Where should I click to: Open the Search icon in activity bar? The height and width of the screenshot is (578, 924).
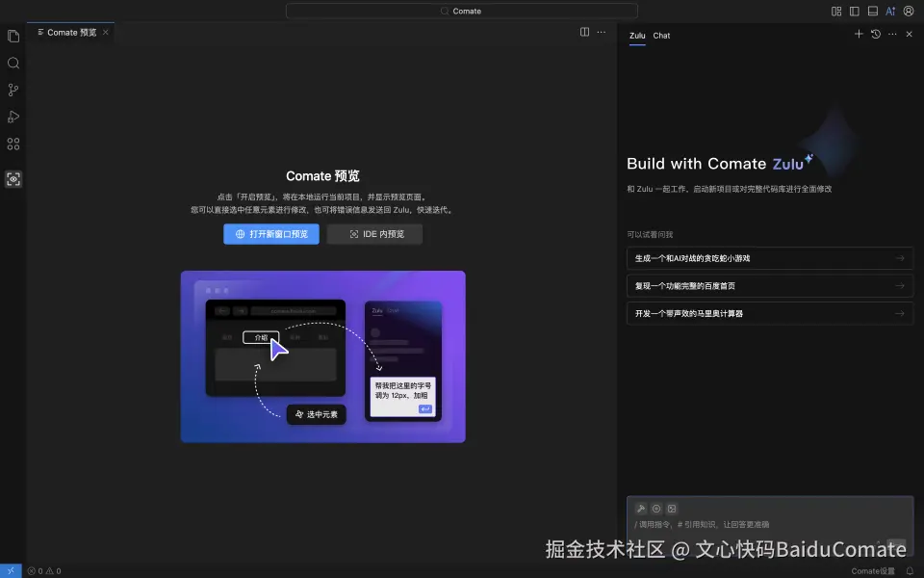point(13,64)
